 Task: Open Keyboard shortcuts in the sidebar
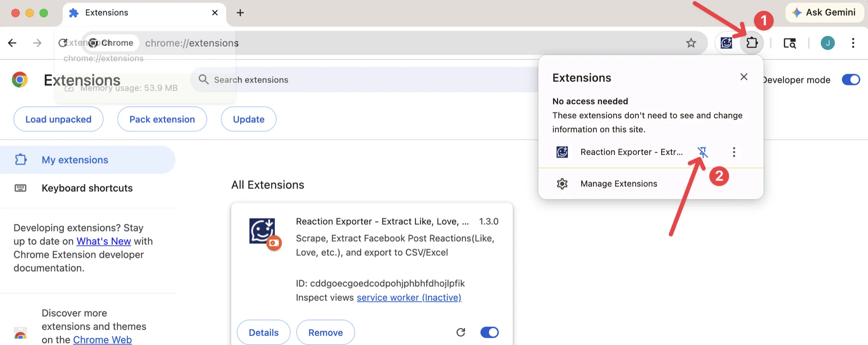point(87,188)
